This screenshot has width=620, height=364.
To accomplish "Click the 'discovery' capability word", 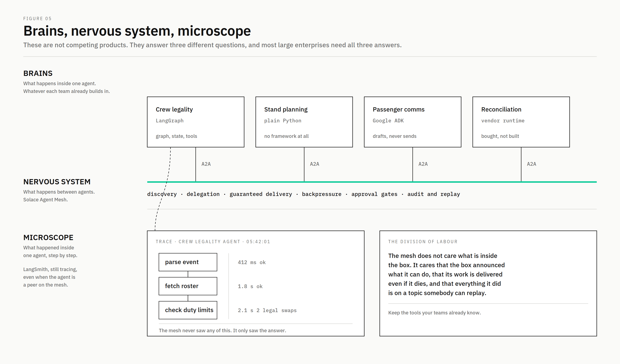I will coord(162,194).
